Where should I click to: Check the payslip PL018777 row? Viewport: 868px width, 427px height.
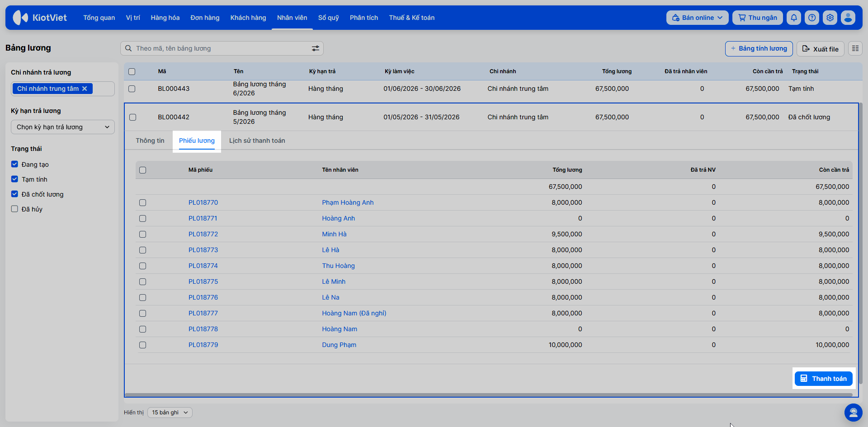143,313
